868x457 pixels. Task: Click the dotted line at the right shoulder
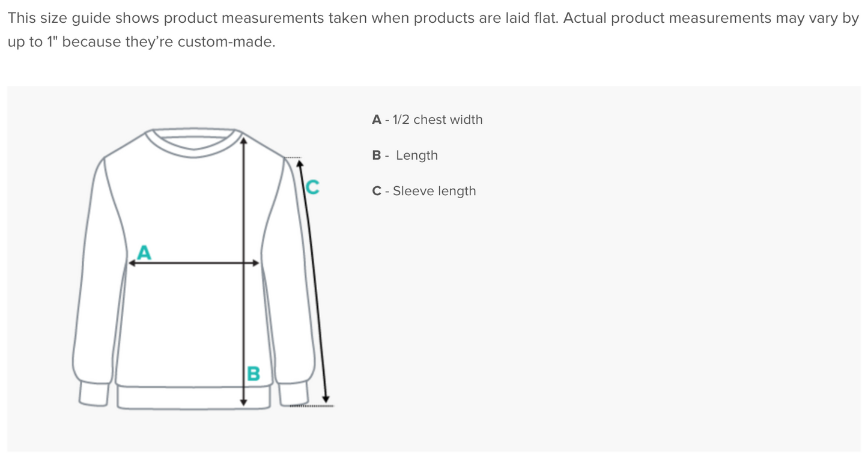pyautogui.click(x=293, y=158)
